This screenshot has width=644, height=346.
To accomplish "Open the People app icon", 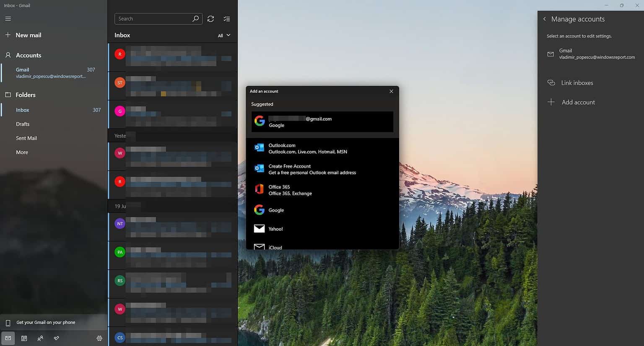I will [40, 338].
